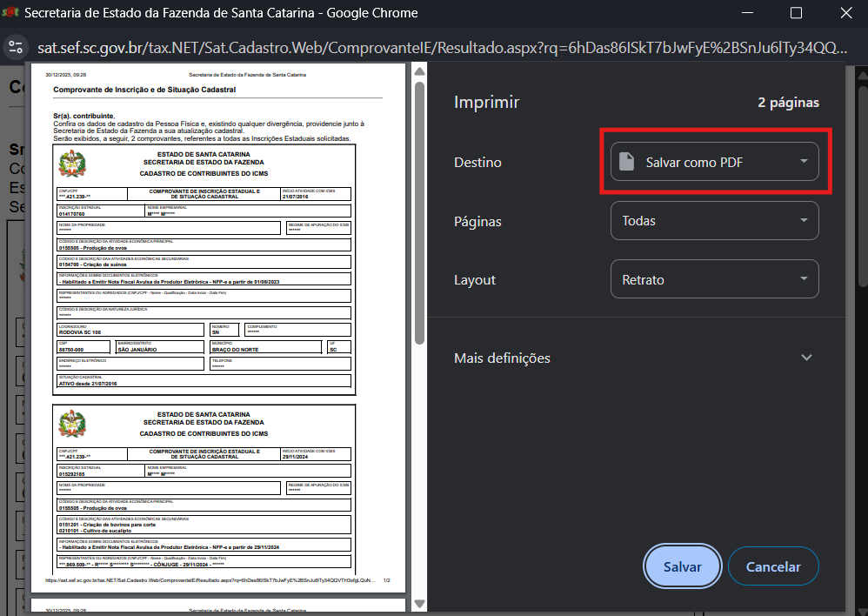The image size is (868, 616).
Task: Click the first page preview title 'Comprovante de Inscrição'
Action: pos(144,90)
